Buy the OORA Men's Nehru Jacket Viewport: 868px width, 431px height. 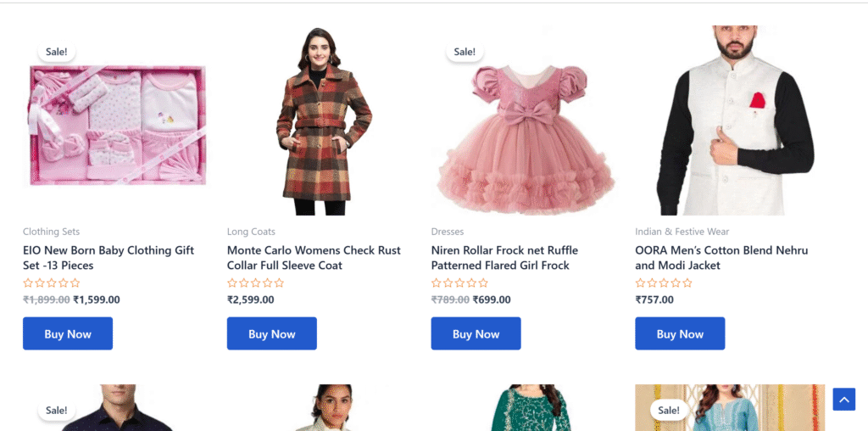coord(680,333)
